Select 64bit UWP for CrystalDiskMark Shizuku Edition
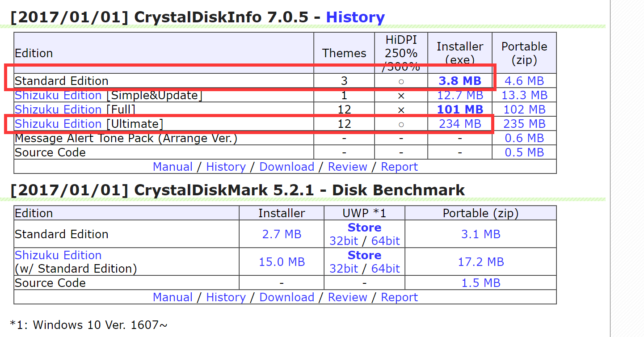This screenshot has width=644, height=337. (386, 269)
